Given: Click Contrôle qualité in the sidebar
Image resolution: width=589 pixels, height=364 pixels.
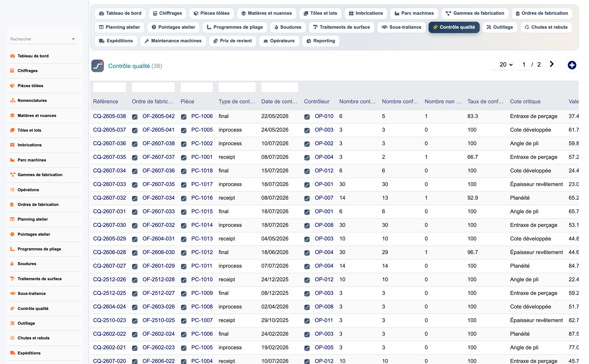Looking at the screenshot, I should 33,309.
